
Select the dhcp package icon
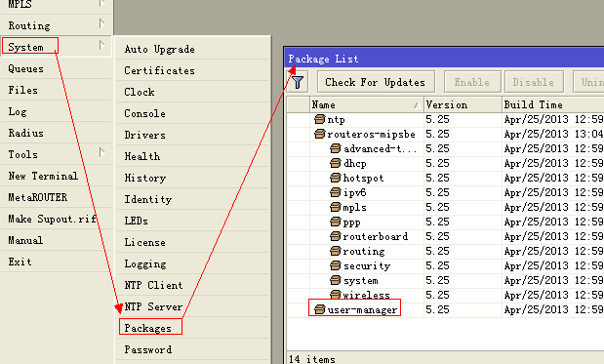[x=336, y=163]
